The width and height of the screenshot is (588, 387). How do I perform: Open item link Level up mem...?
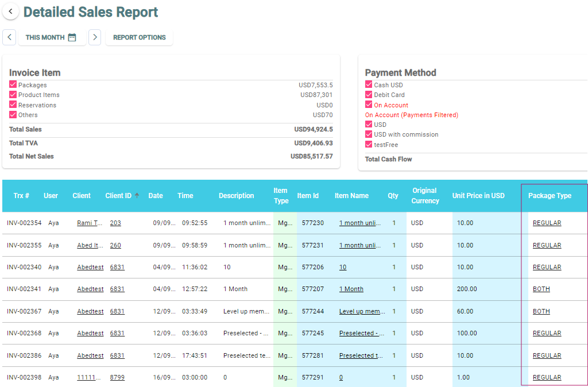point(362,312)
